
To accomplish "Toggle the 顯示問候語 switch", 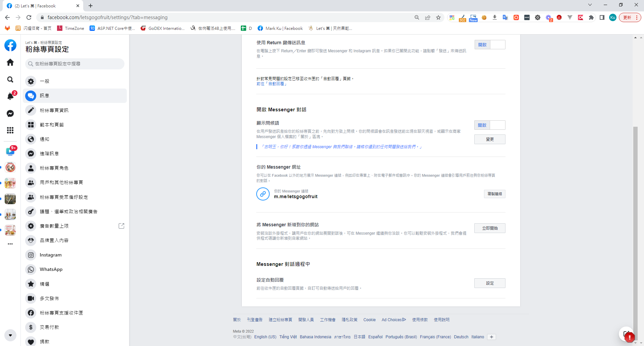I will [x=490, y=125].
